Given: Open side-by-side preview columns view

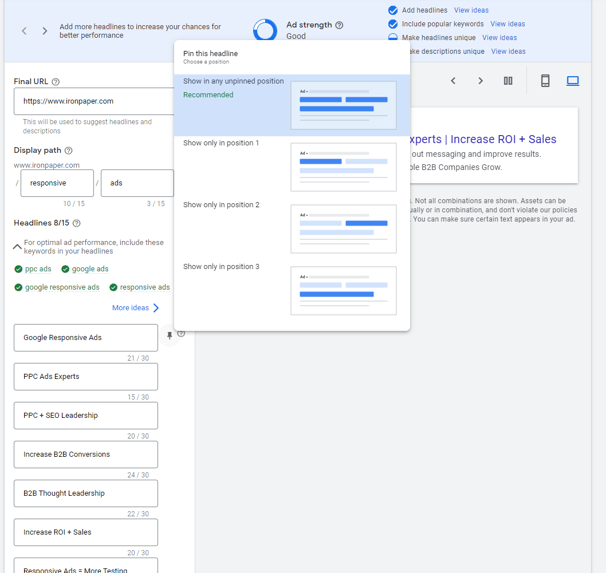Looking at the screenshot, I should click(508, 81).
